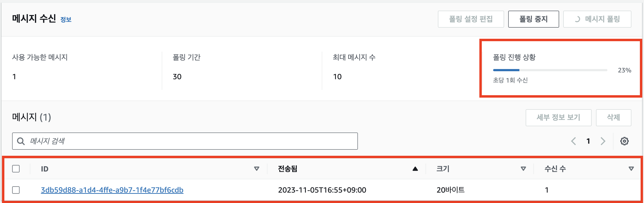This screenshot has width=644, height=203.
Task: Click the search magnifier icon
Action: pyautogui.click(x=21, y=141)
